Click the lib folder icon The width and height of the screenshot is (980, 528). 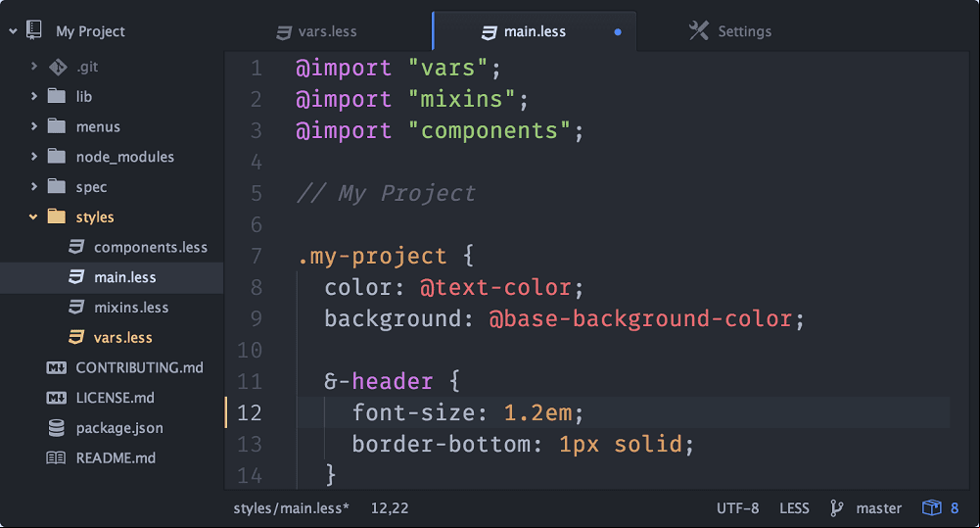point(56,96)
